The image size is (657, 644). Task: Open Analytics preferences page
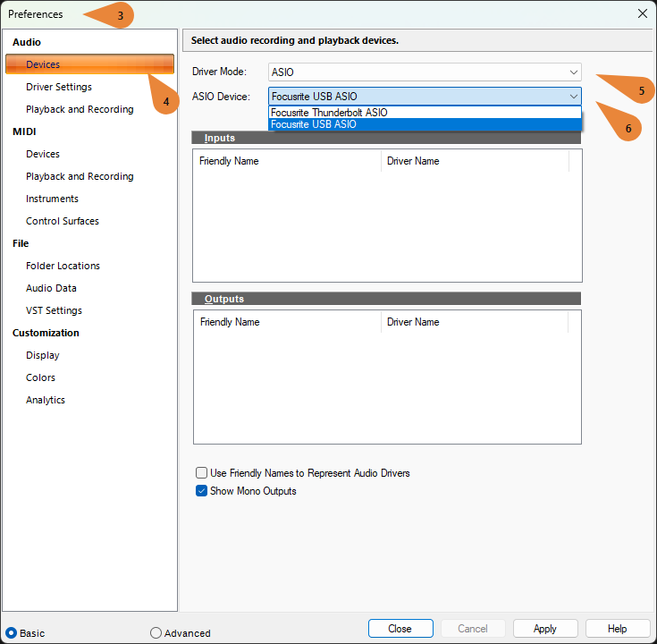click(46, 400)
